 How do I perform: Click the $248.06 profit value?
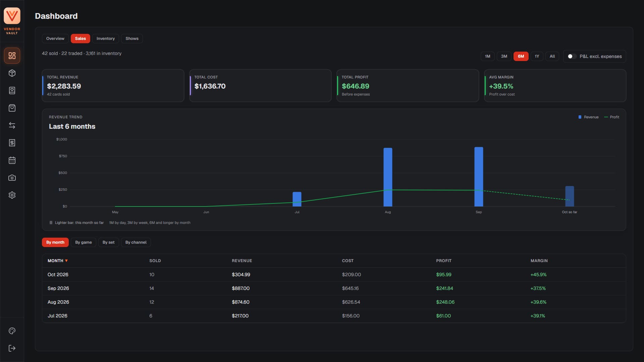[x=445, y=302]
